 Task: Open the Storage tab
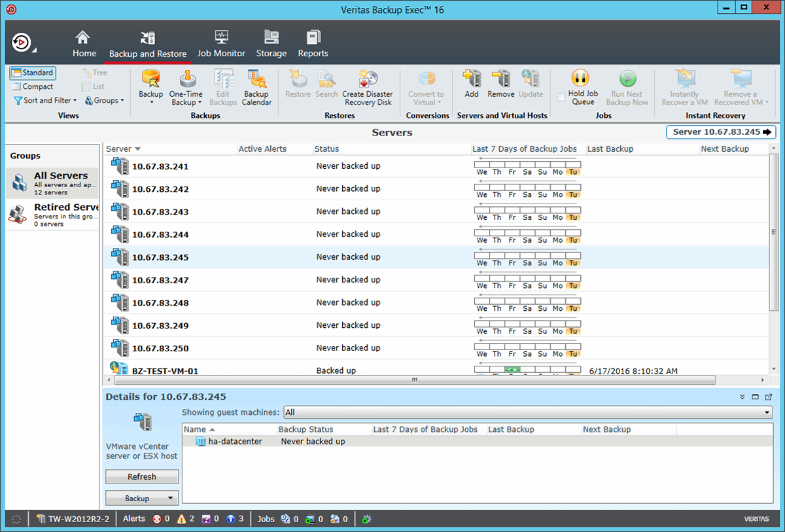pyautogui.click(x=271, y=43)
